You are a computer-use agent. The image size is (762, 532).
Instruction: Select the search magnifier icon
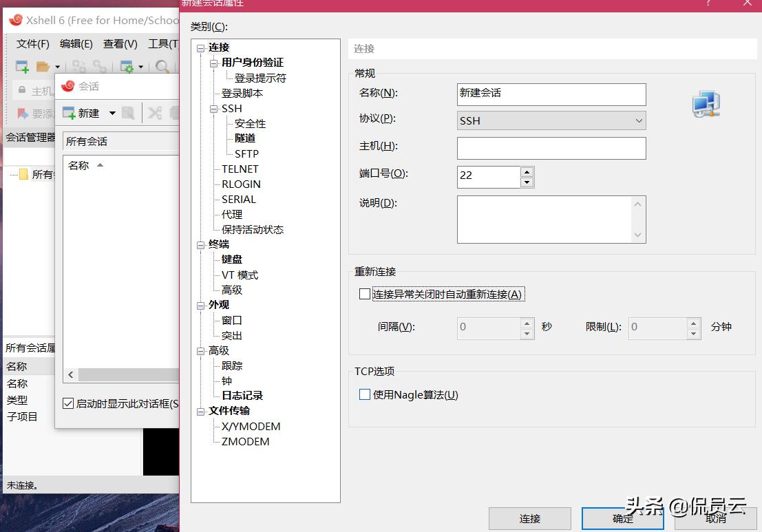click(x=162, y=65)
